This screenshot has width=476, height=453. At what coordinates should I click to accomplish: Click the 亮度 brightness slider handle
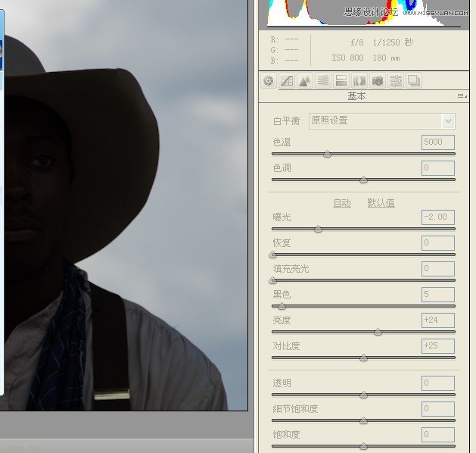(x=378, y=332)
